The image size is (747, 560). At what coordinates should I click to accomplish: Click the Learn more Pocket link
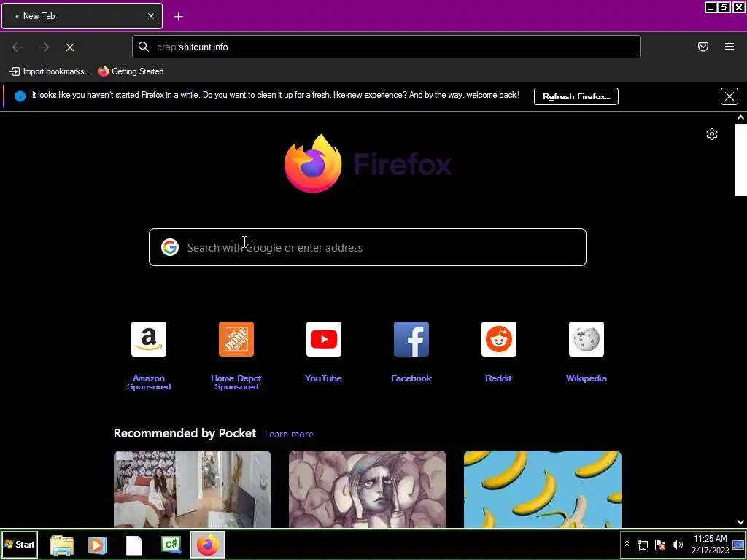tap(289, 435)
